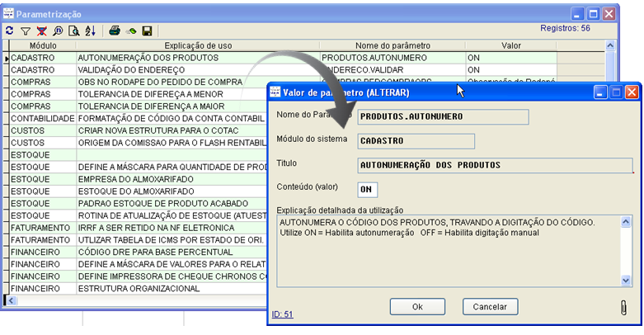
Task: Select the ESTRUTURA ORGANIZACIONAL row
Action: coord(139,289)
